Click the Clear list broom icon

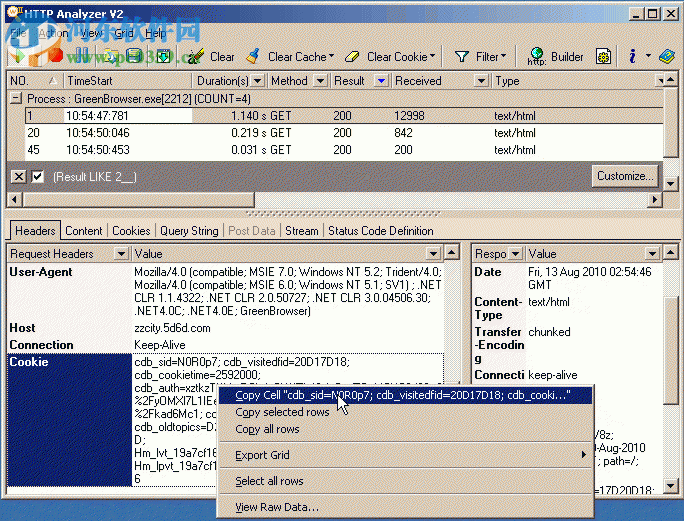(195, 56)
